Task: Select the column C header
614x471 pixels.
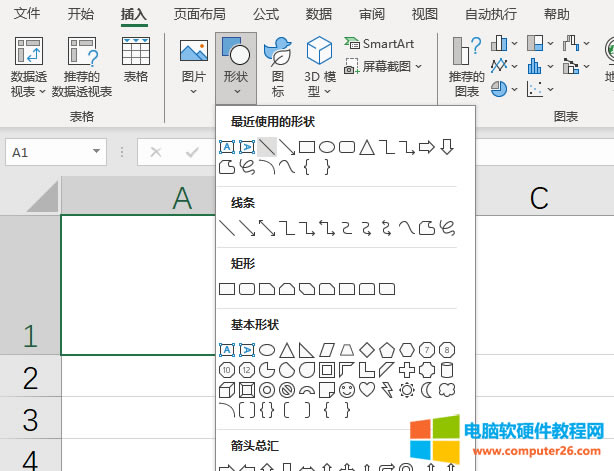Action: point(539,198)
